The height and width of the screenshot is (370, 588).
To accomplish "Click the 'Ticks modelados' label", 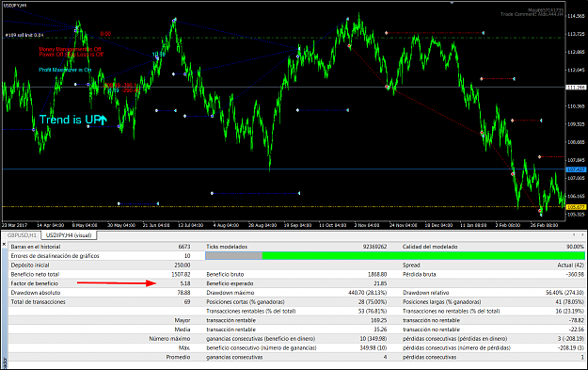I will [x=227, y=247].
